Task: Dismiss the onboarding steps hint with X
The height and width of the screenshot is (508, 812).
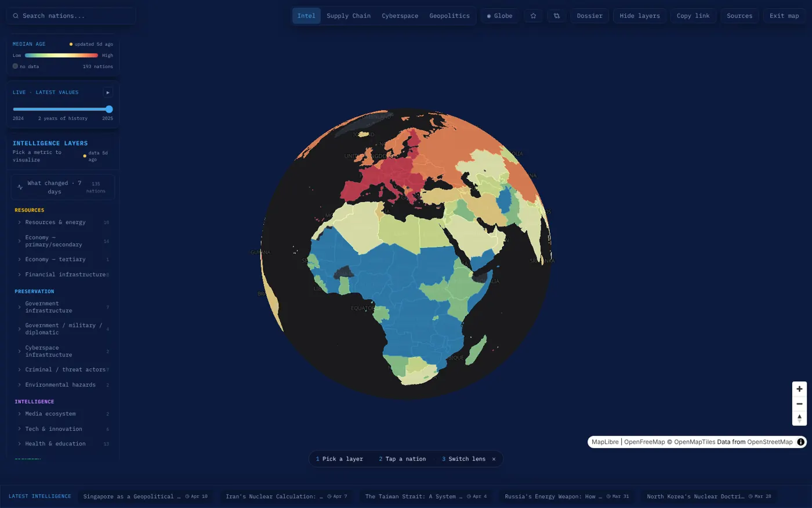Action: [x=494, y=459]
